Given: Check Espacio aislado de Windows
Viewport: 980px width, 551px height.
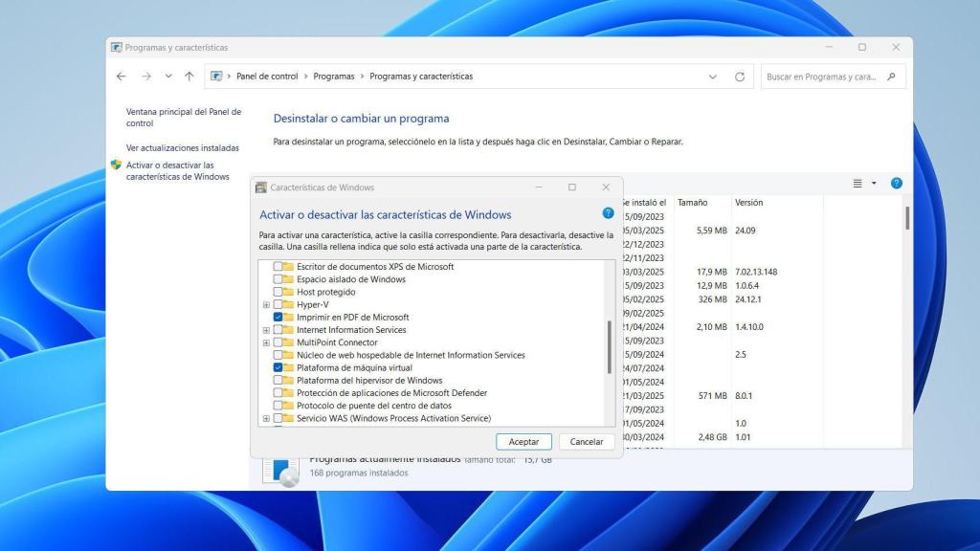Looking at the screenshot, I should point(278,279).
